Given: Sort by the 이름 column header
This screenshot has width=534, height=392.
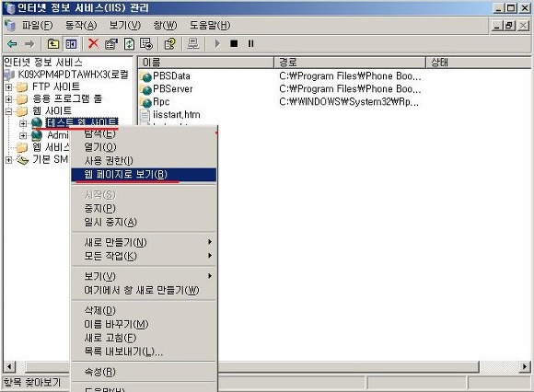Looking at the screenshot, I should tap(205, 63).
